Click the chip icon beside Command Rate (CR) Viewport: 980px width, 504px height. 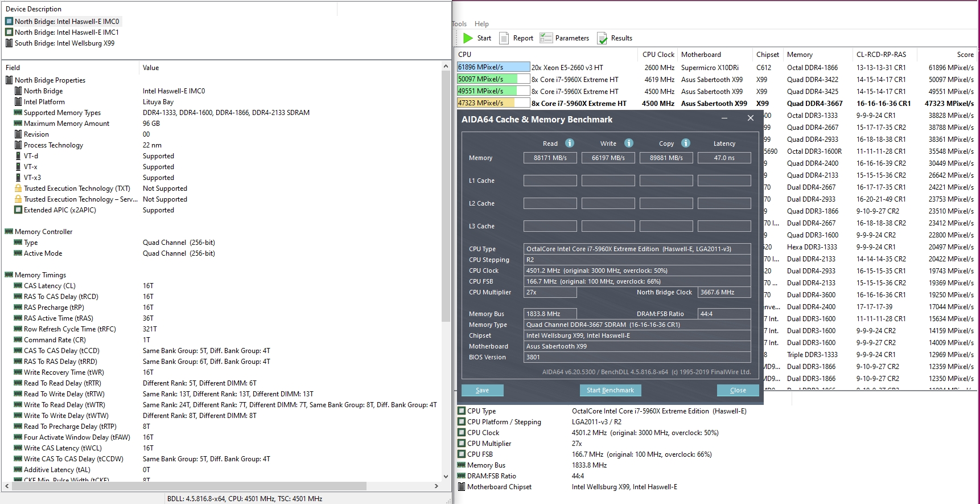(18, 340)
